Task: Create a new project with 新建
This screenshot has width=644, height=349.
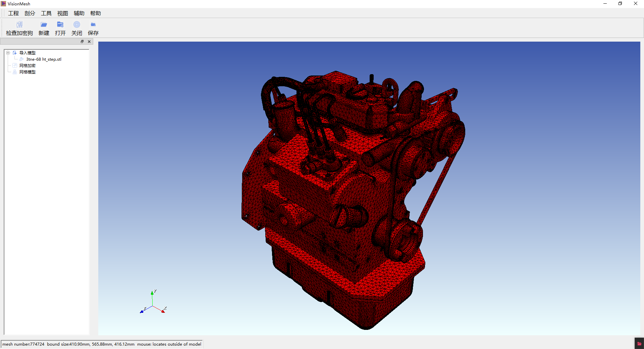Action: point(44,25)
